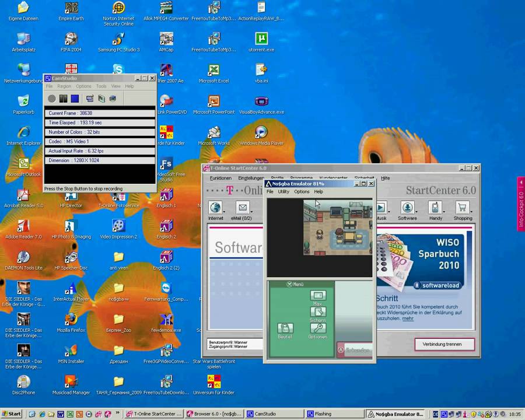Select the VisualBoyAdvance.exe desktop icon
The image size is (525, 420).
pyautogui.click(x=261, y=104)
